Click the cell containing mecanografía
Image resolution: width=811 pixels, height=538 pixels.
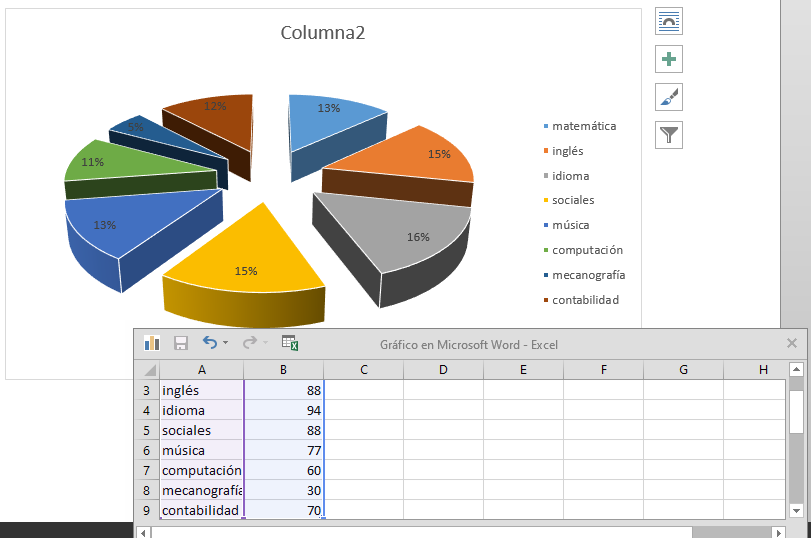coord(202,490)
